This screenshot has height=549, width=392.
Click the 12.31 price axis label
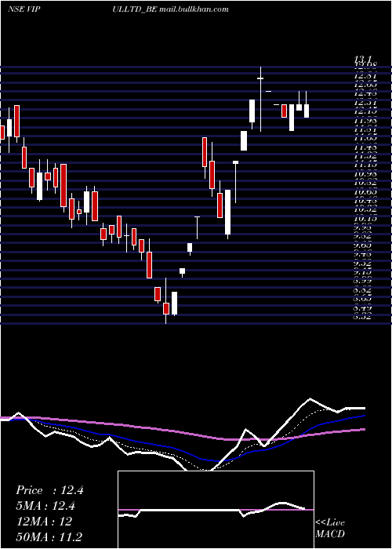(x=365, y=103)
